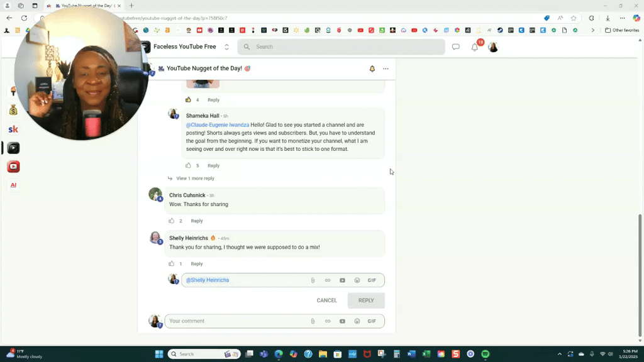644x362 pixels.
Task: Add a video in the Your comment box
Action: pos(342,321)
